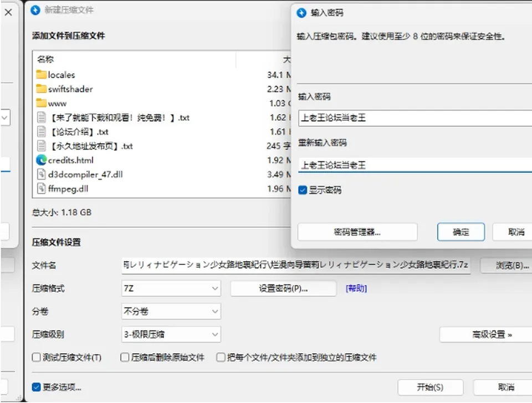The image size is (532, 403).
Task: Toggle the 更多选项 checkbox
Action: click(36, 387)
